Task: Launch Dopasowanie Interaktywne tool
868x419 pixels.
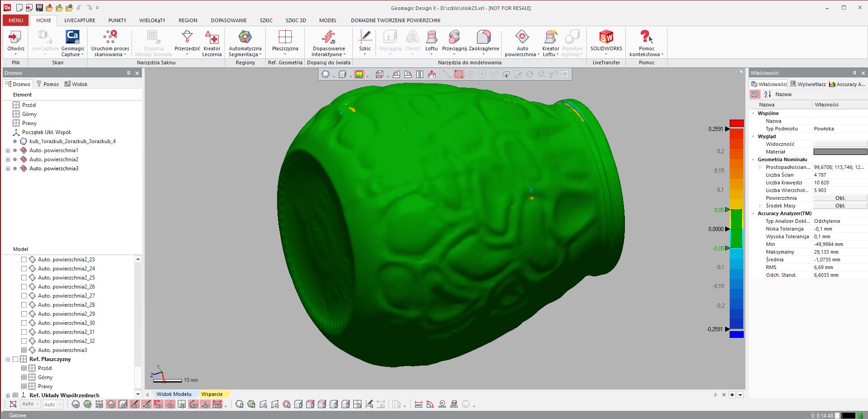Action: point(328,37)
